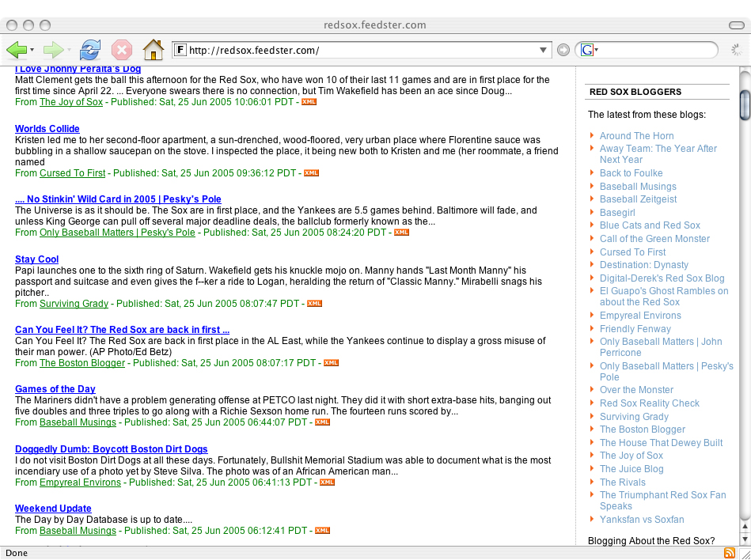
Task: Click XML badge for Empyreal Environs post
Action: point(327,482)
